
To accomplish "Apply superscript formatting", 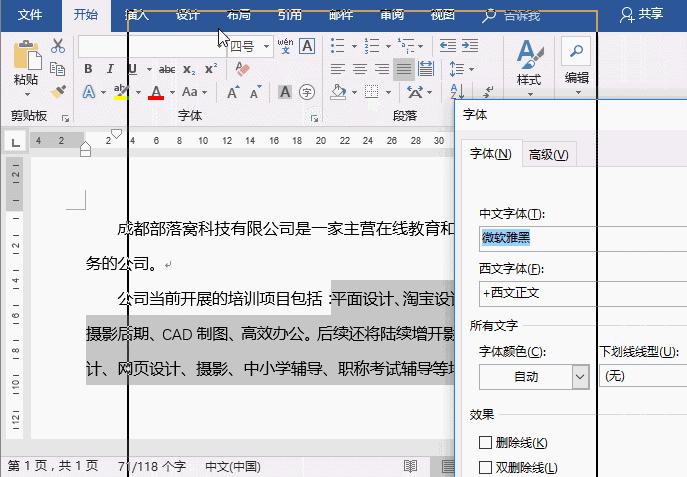I will coord(211,69).
